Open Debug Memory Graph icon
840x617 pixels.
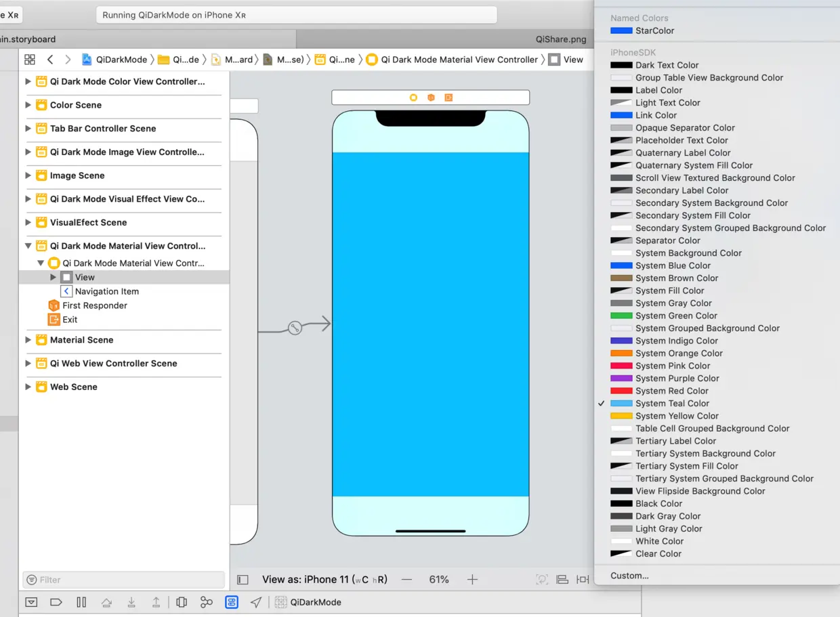point(207,602)
